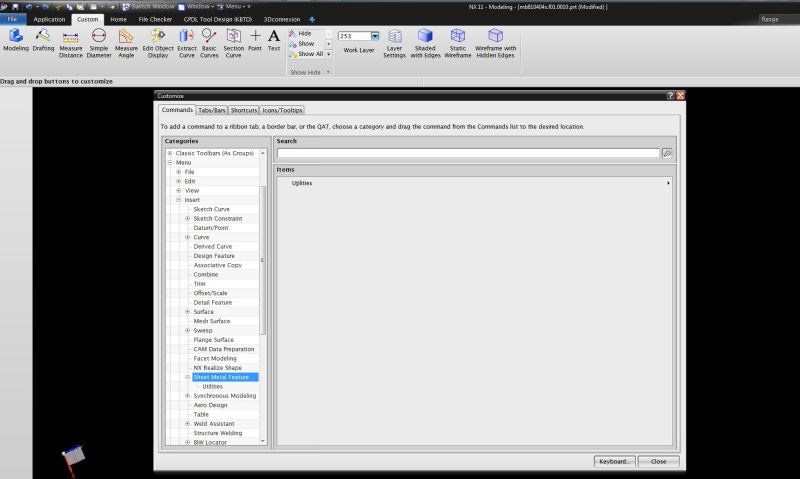Launch the Measure Angle tool
Image resolution: width=800 pixels, height=479 pixels.
[126, 43]
